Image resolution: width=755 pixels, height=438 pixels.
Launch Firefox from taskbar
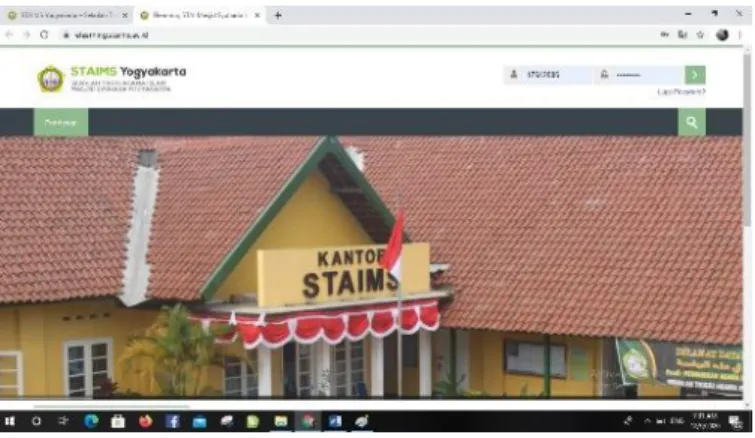pos(145,422)
